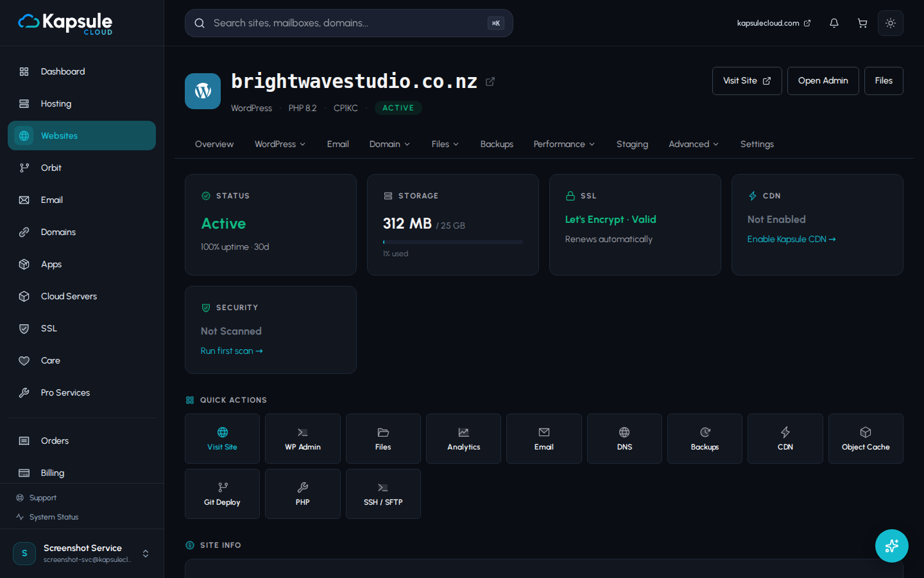Follow the Run first scan link

(x=232, y=351)
